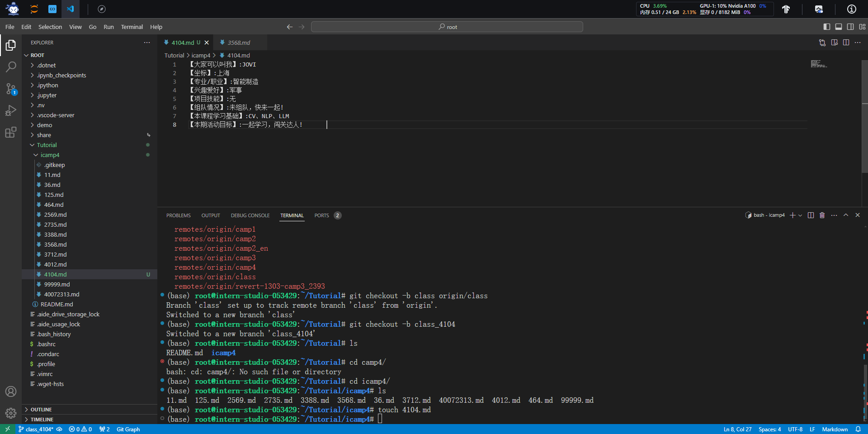Switch to the OUTPUT panel tab
The width and height of the screenshot is (868, 434).
coord(211,215)
